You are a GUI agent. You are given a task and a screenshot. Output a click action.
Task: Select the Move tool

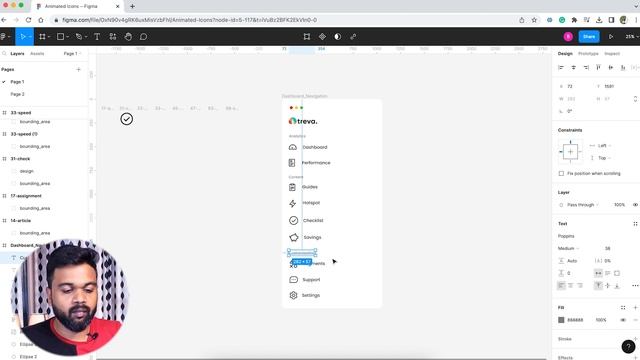[x=22, y=37]
